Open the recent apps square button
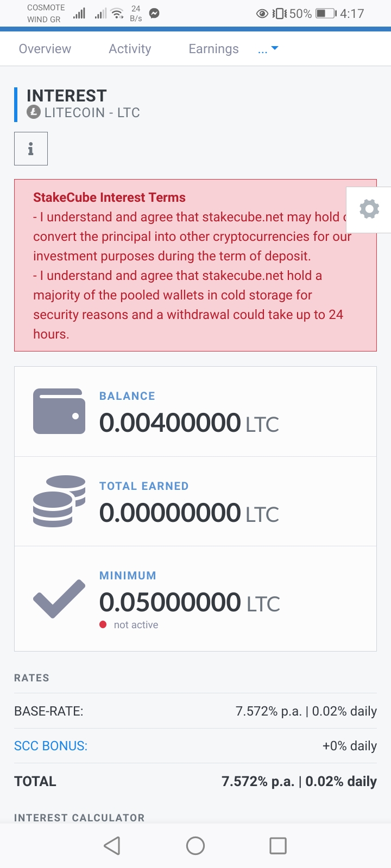This screenshot has height=868, width=391. click(278, 845)
